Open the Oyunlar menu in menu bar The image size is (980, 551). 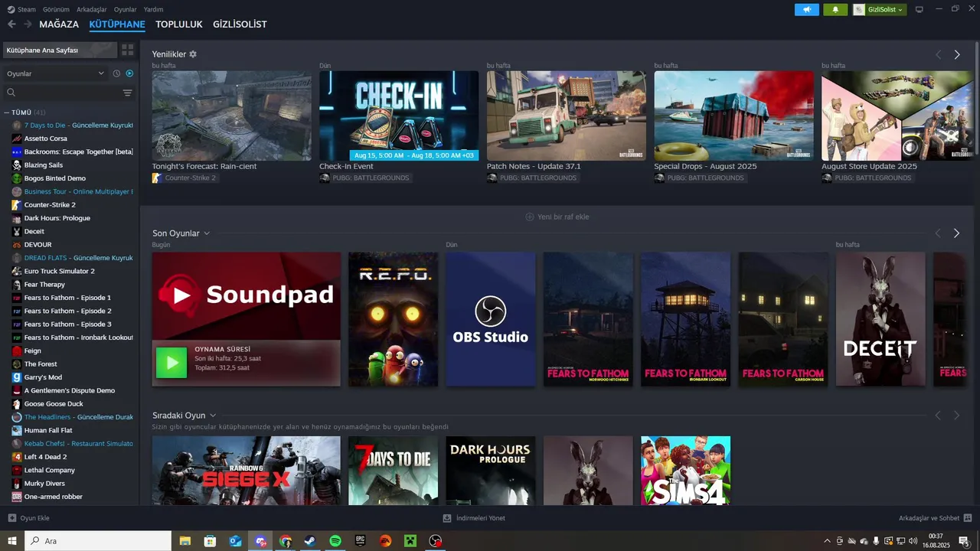click(x=126, y=9)
